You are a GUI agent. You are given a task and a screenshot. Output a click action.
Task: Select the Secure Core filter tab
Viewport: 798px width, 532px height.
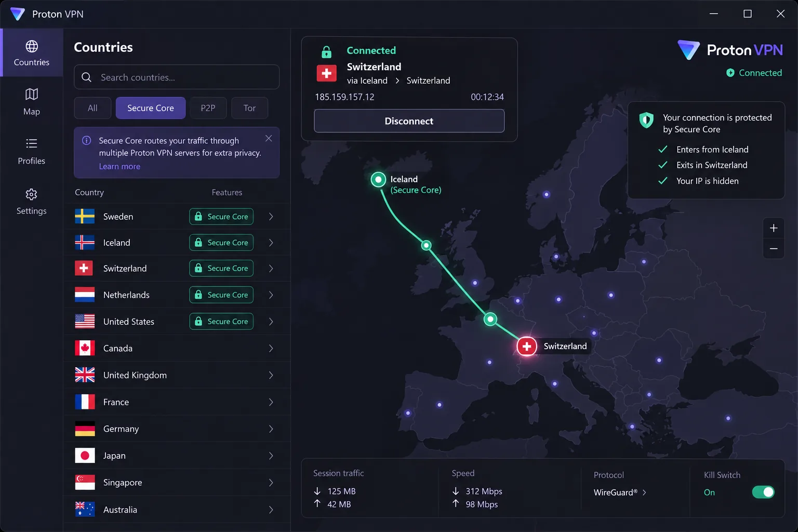pos(151,108)
